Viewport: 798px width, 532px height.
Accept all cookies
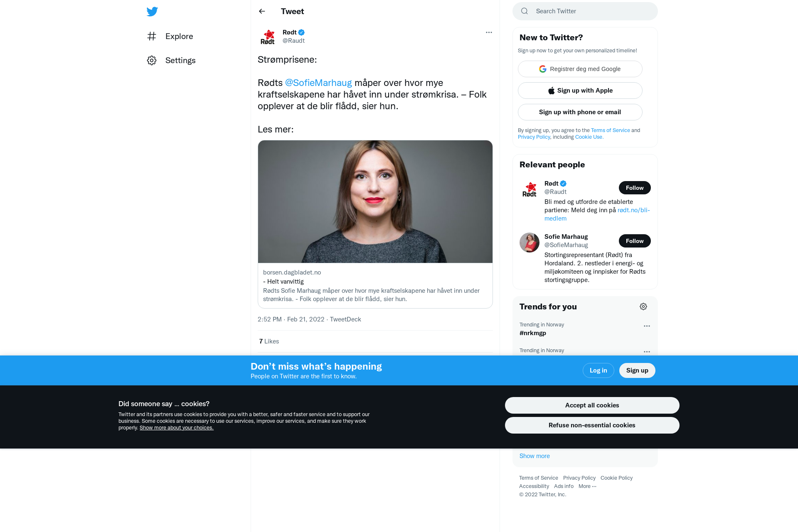coord(592,405)
